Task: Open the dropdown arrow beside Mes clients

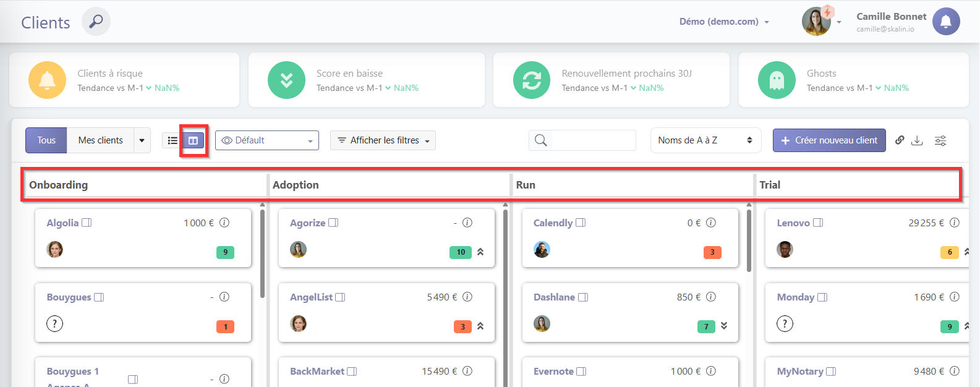Action: coord(142,140)
